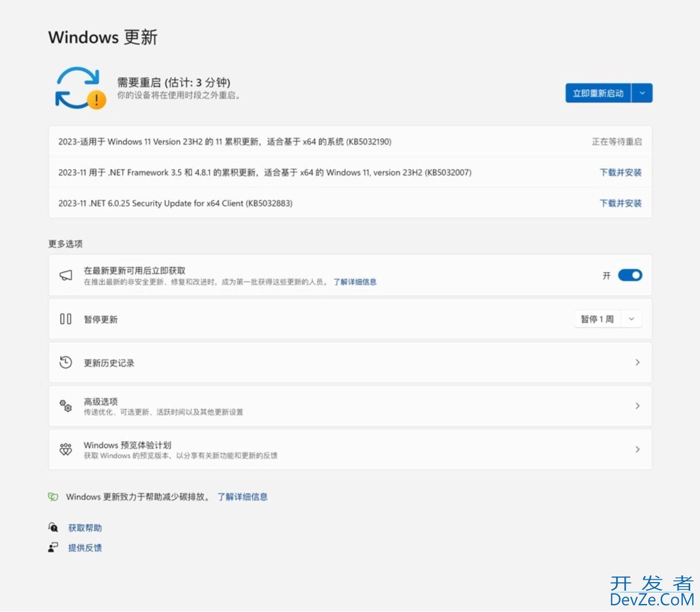Click the 更新历史记录 label
The image size is (700, 612).
[109, 363]
